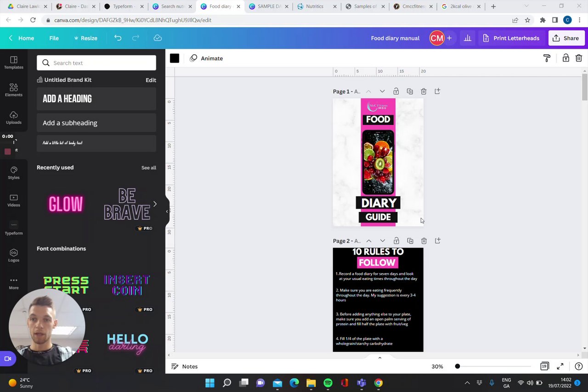Switch to the Search nutri browser tab
This screenshot has height=392, width=588.
click(x=173, y=6)
